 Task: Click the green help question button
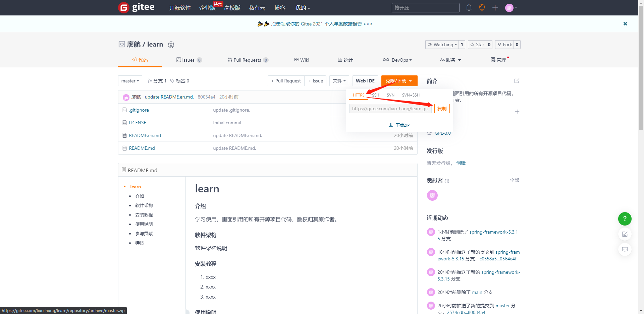(625, 219)
